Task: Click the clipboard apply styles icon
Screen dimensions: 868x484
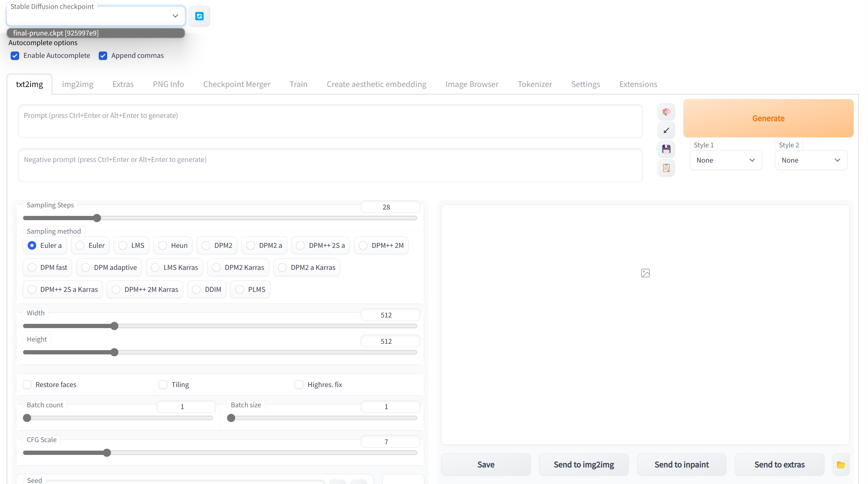Action: click(666, 168)
